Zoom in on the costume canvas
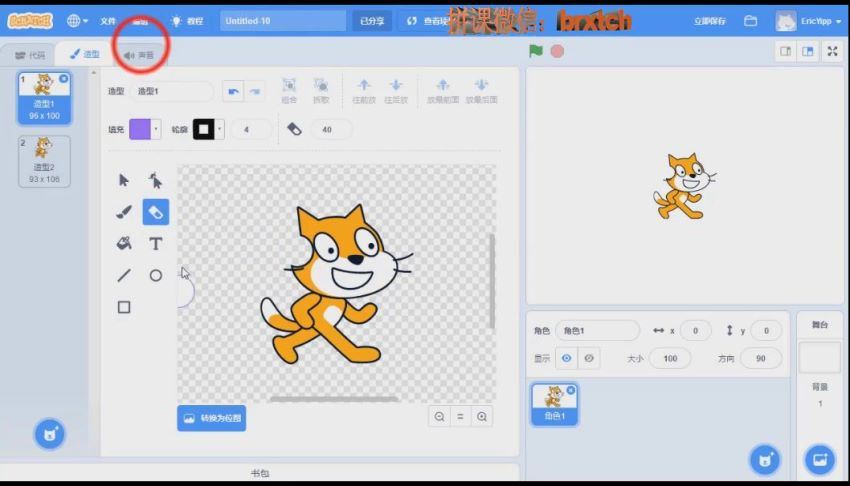The width and height of the screenshot is (850, 486). [x=482, y=417]
